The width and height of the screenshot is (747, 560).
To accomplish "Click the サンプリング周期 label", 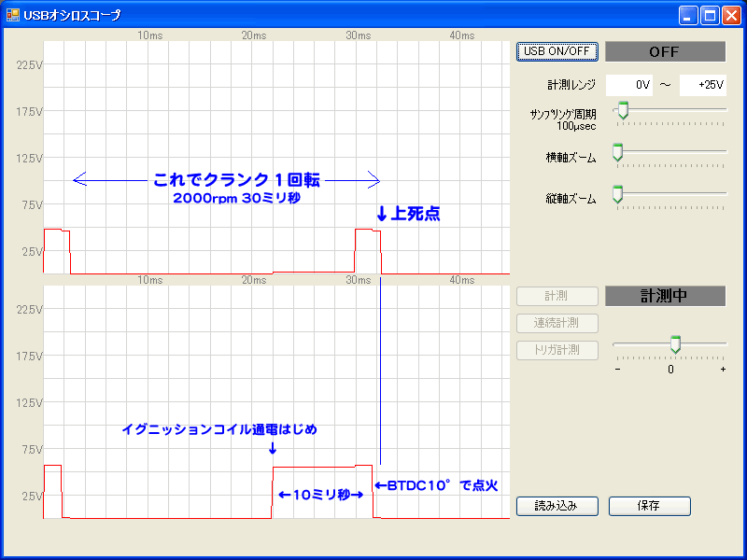I will coord(563,114).
